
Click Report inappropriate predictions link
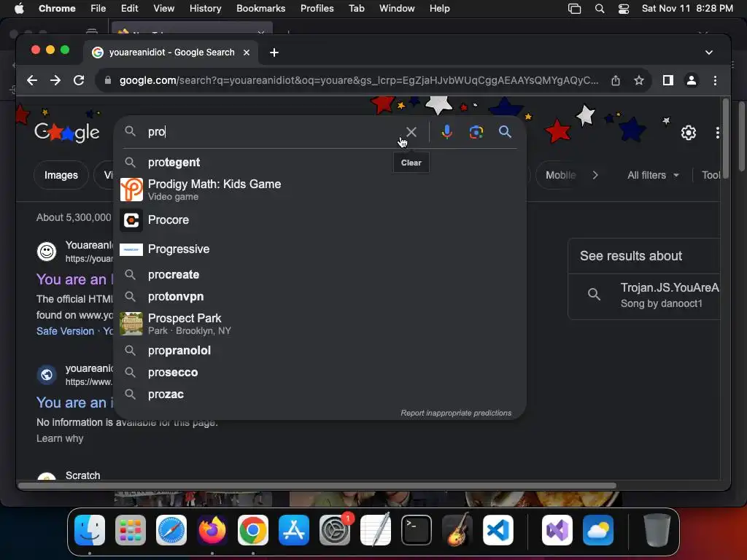pos(456,413)
